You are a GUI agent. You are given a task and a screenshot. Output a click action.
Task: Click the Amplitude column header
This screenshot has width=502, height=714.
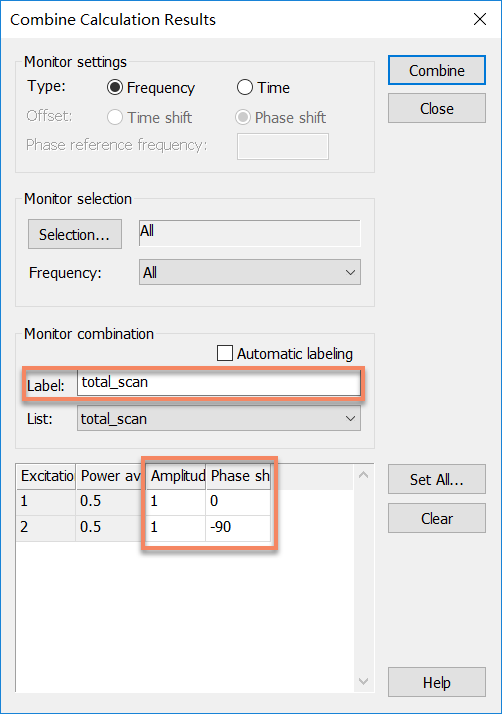(x=176, y=476)
